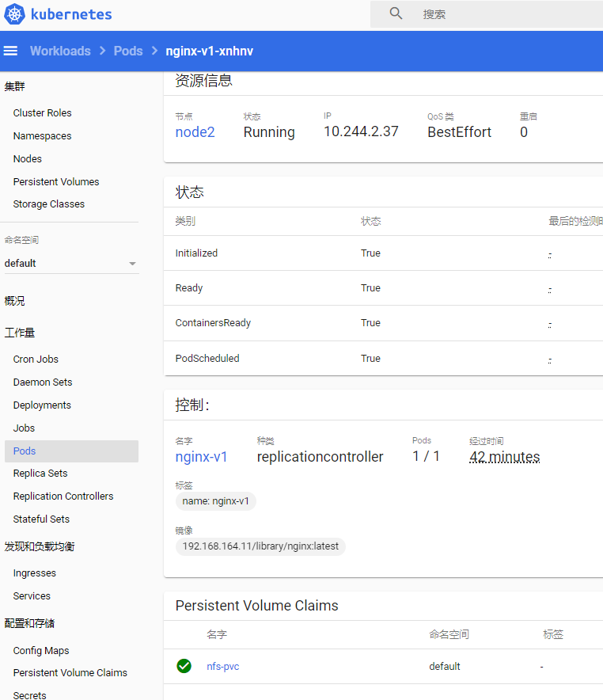
Task: Go to Pods breadcrumb
Action: (128, 51)
